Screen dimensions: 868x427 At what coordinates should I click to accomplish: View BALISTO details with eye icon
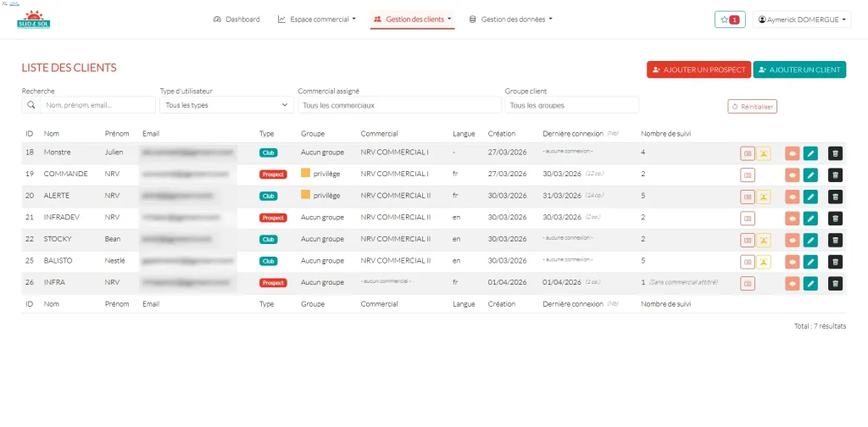pyautogui.click(x=793, y=262)
